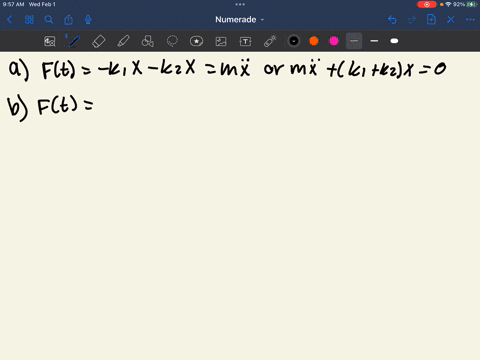Select the Shapes tool
Image resolution: width=480 pixels, height=360 pixels.
147,41
